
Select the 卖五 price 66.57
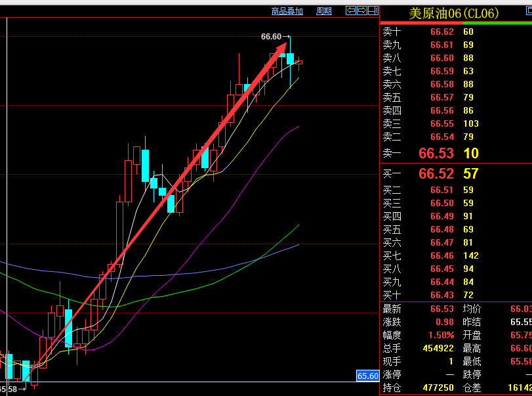pyautogui.click(x=441, y=97)
